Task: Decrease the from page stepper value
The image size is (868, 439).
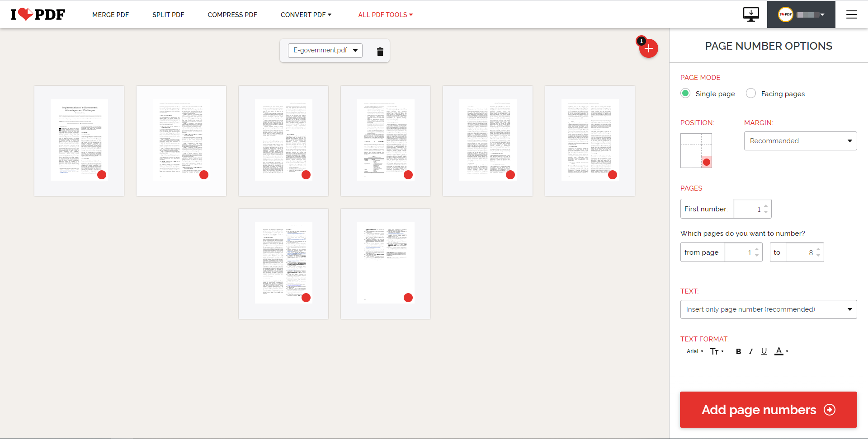Action: (757, 256)
